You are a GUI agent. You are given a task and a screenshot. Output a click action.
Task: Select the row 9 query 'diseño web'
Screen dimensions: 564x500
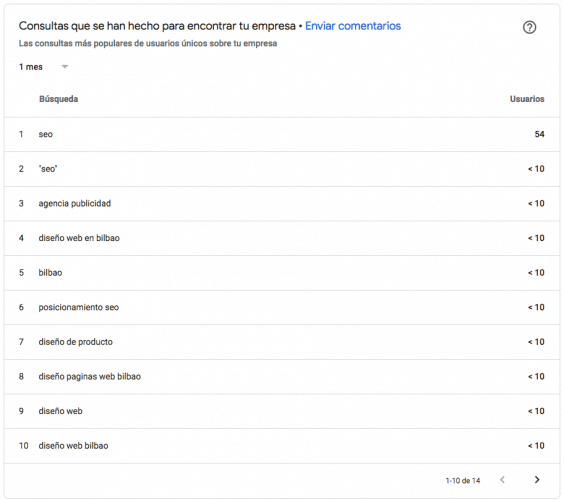click(x=60, y=411)
